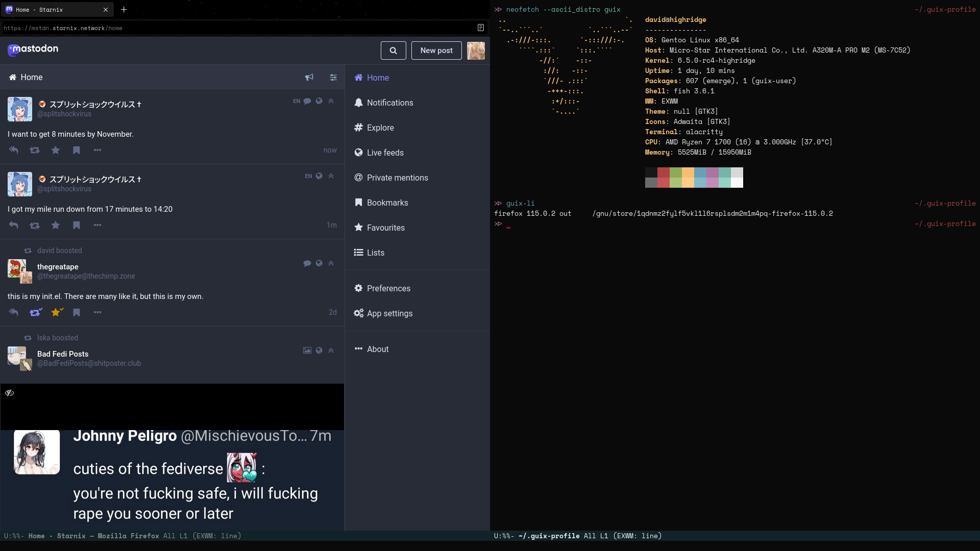Click the search magnifier button

tap(393, 51)
